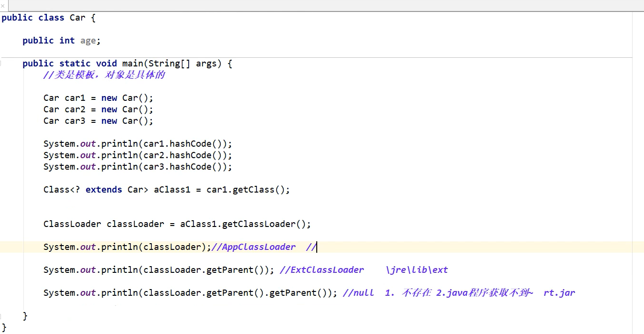Click 'aClass1.getClassLoader()' call
Viewport: 644px width, 334px height.
pos(243,224)
